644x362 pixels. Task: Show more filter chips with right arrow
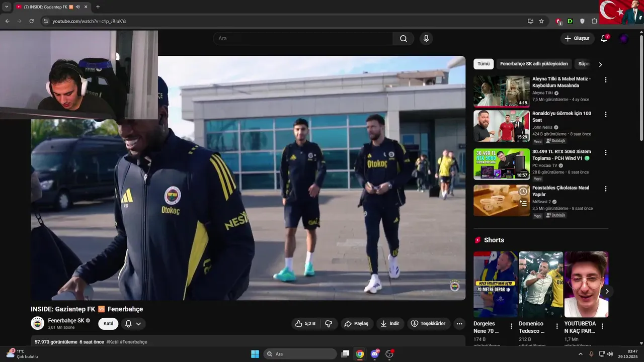point(600,64)
